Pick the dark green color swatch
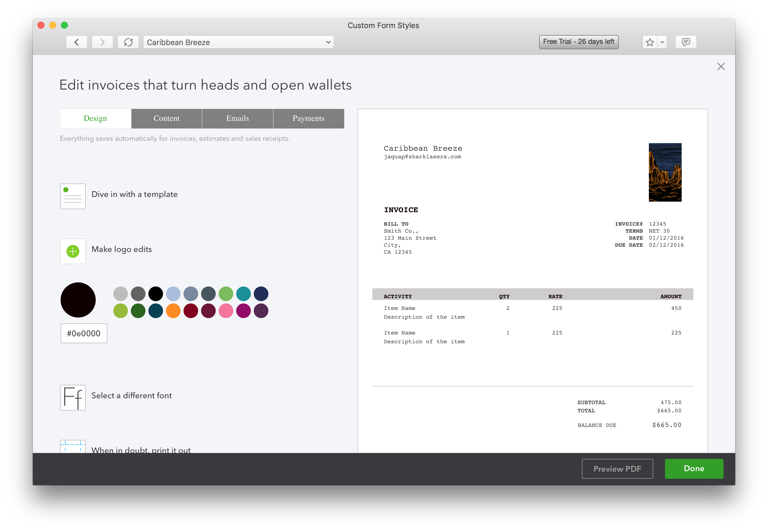768x532 pixels. [138, 311]
